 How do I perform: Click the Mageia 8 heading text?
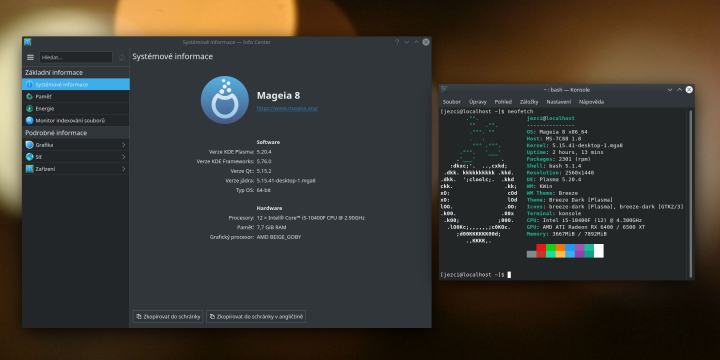(278, 96)
